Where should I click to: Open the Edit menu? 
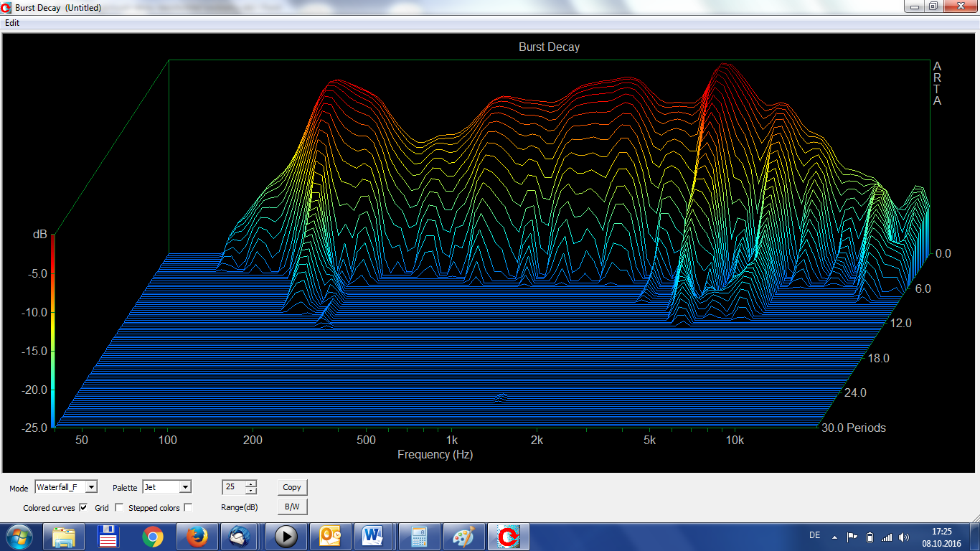click(x=12, y=23)
